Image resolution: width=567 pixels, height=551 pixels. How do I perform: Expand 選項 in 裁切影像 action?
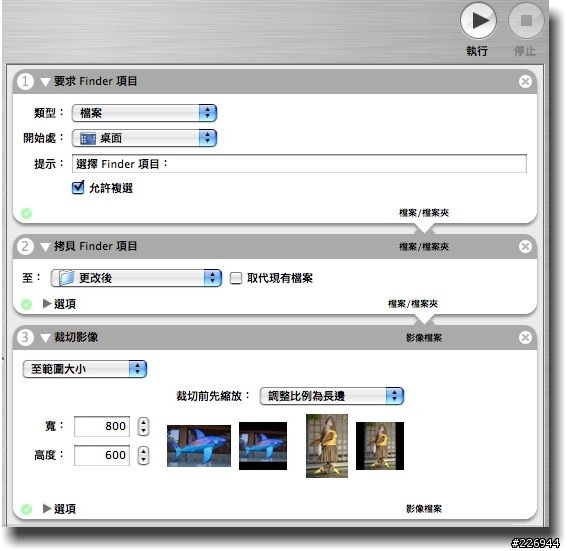[47, 508]
